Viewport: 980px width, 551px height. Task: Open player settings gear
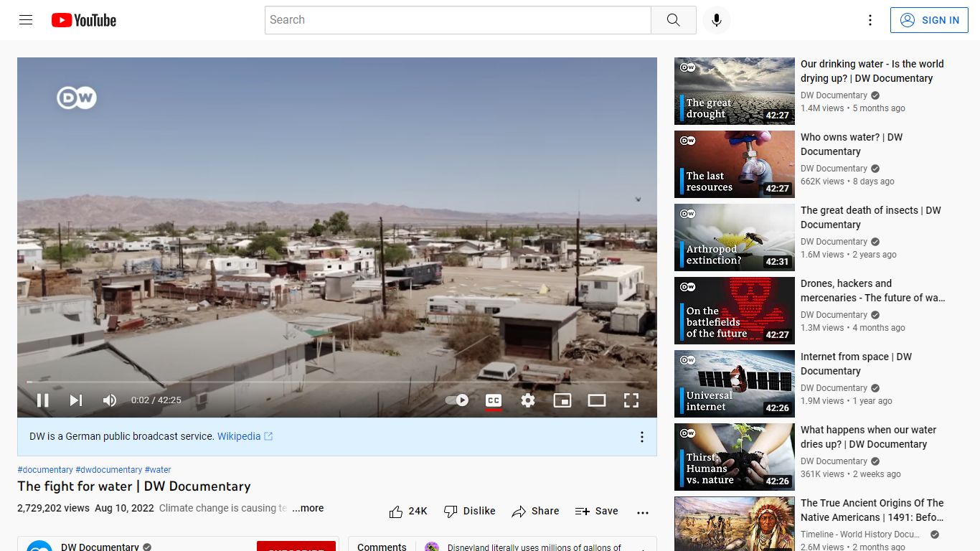pos(528,400)
